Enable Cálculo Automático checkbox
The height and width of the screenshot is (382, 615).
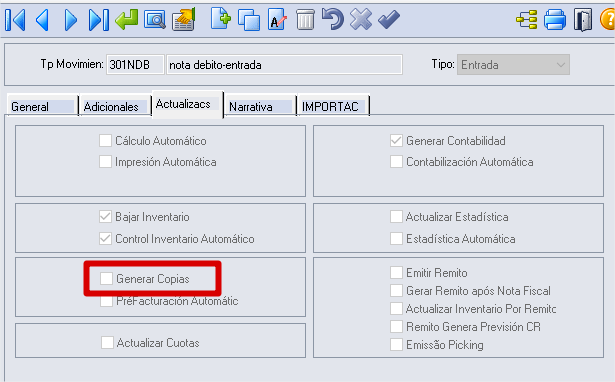point(105,140)
